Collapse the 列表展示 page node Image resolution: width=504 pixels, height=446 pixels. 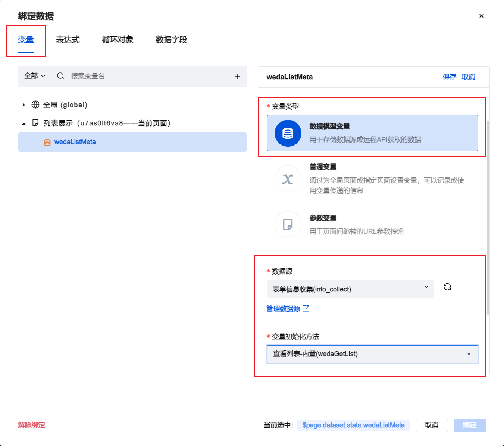tap(24, 123)
